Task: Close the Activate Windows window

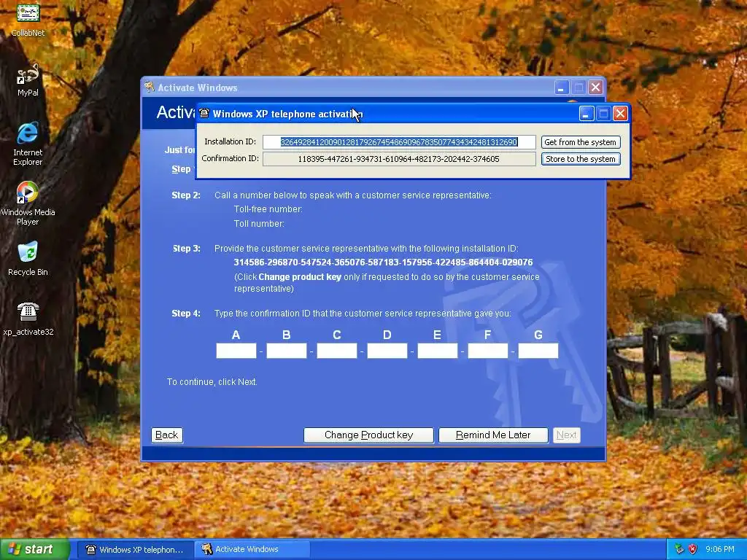Action: 595,87
